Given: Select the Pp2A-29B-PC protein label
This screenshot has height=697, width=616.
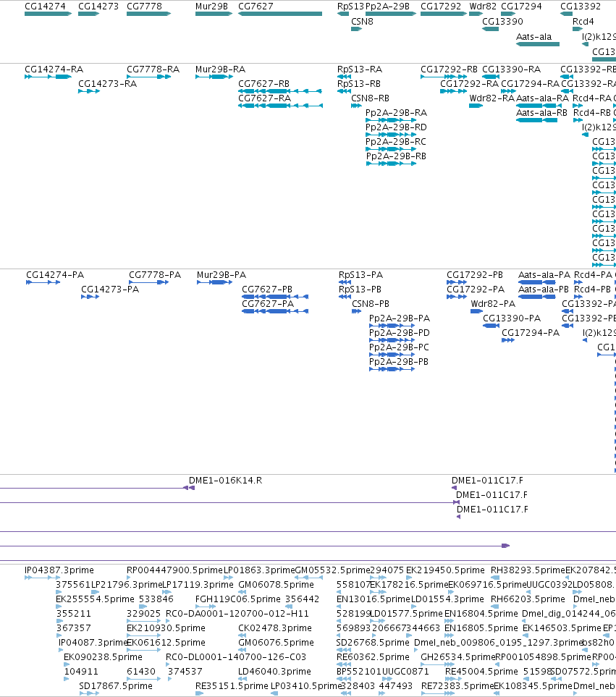Looking at the screenshot, I should coord(399,347).
